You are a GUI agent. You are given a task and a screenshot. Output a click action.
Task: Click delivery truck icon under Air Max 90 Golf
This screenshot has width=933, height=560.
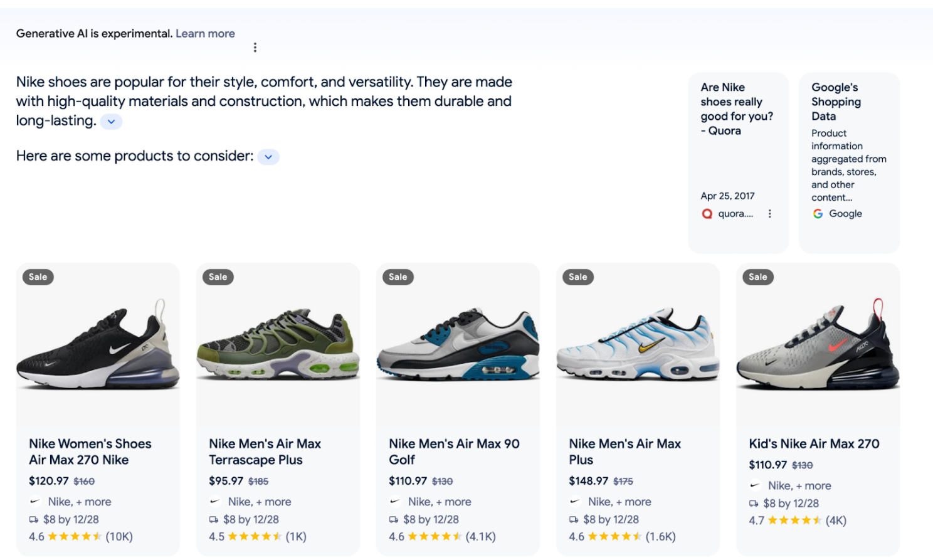point(394,519)
